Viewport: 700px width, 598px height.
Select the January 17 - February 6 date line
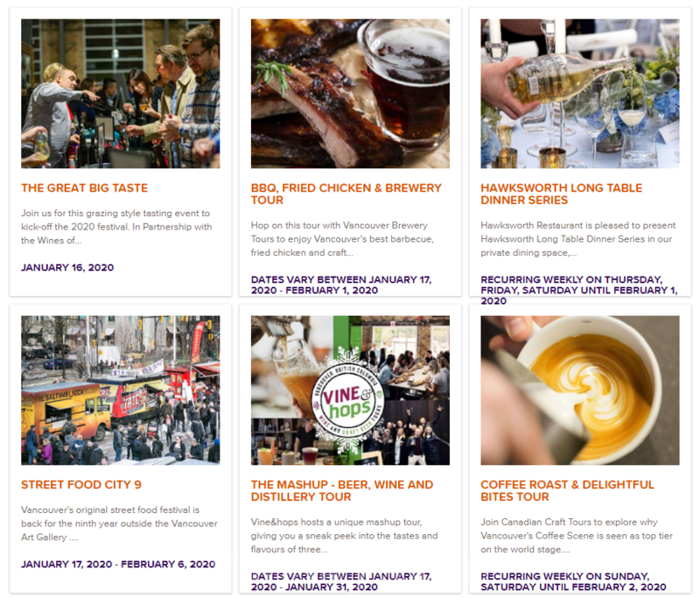click(118, 565)
